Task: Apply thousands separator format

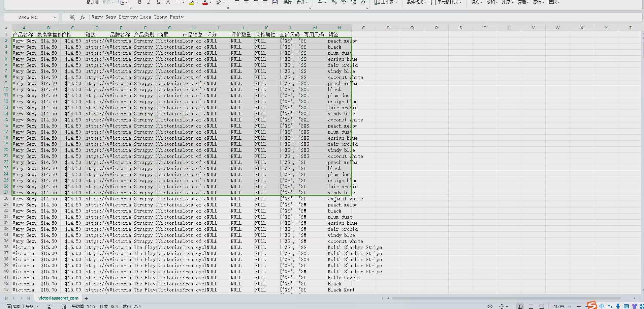Action: 344,2
